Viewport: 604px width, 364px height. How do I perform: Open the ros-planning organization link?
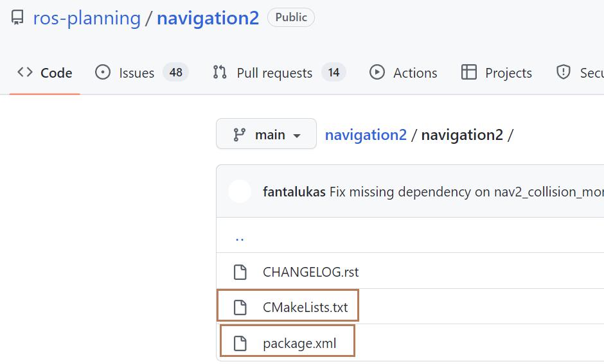tap(87, 18)
